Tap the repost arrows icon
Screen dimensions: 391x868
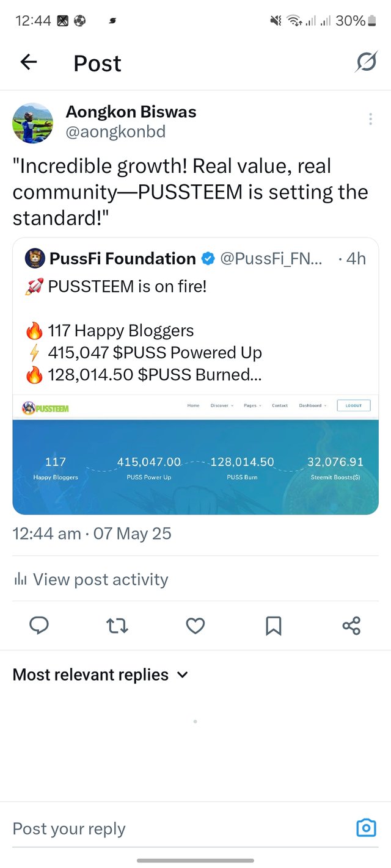click(117, 626)
